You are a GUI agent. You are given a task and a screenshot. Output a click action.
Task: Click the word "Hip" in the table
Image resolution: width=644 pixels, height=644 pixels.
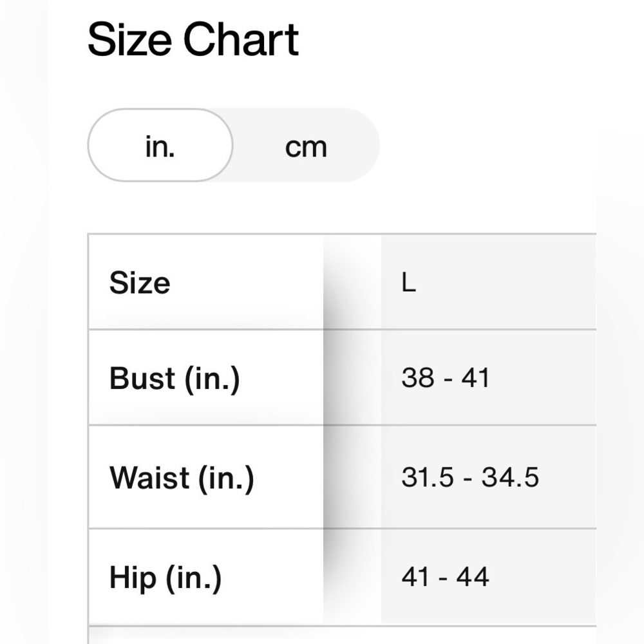pyautogui.click(x=133, y=577)
